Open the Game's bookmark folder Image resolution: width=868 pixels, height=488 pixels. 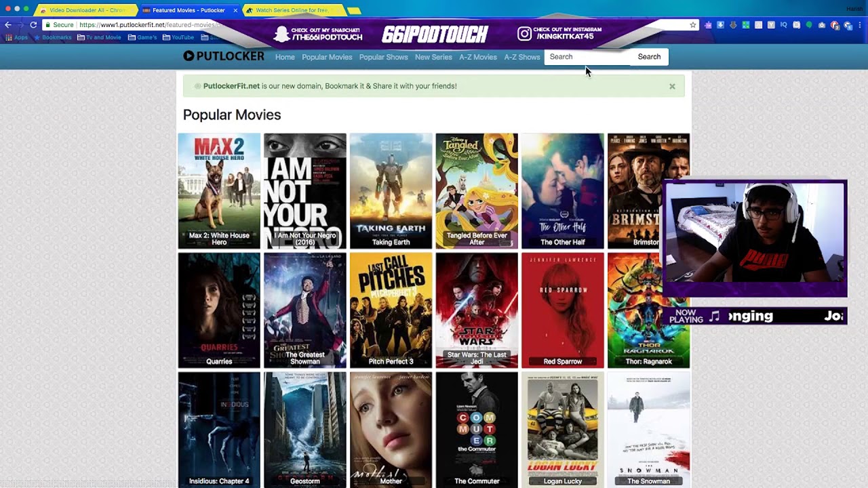point(142,37)
